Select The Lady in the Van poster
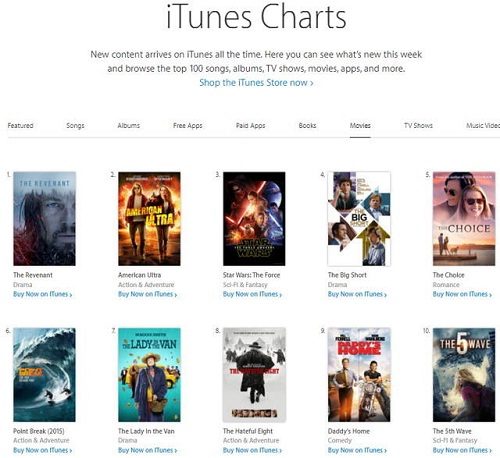The image size is (500, 458). (x=149, y=375)
